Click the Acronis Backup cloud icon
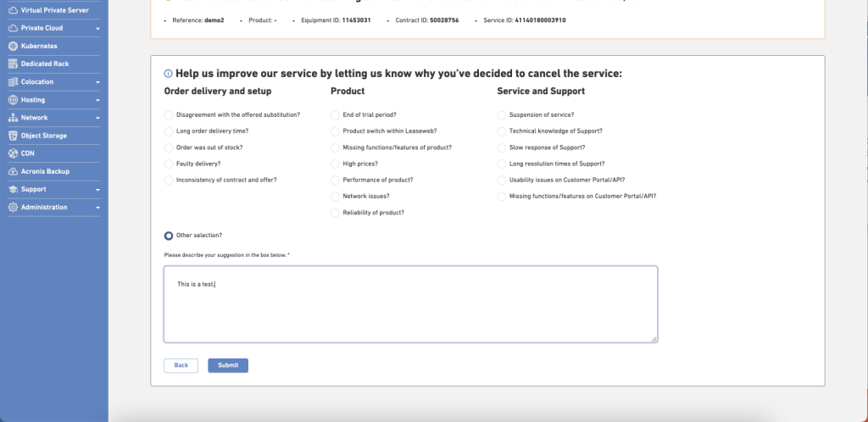The image size is (868, 422). 13,171
